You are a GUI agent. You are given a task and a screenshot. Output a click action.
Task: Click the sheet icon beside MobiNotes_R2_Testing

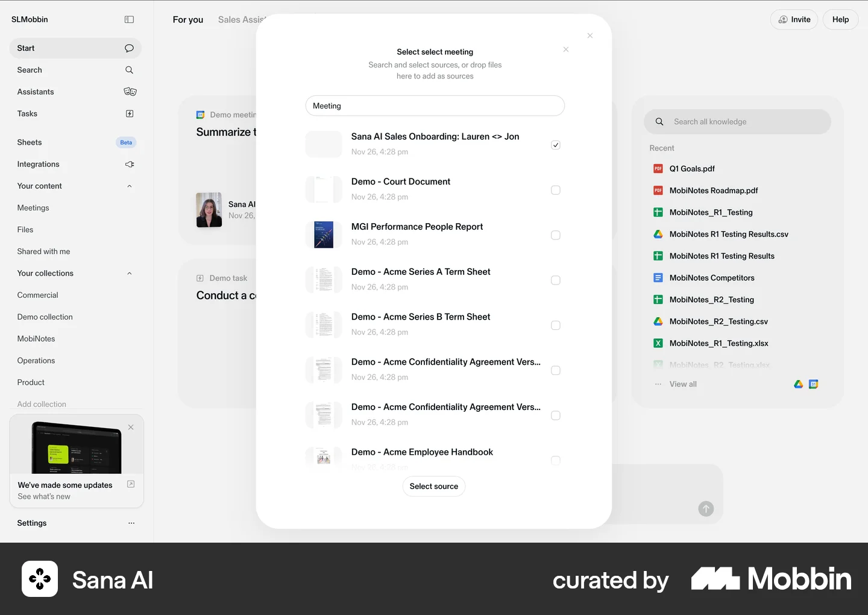point(658,300)
